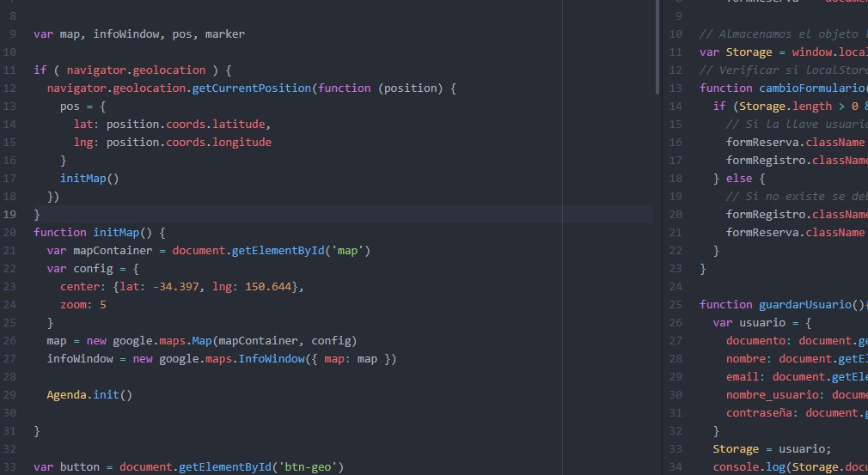Click '// Almacenamos el objeto' comment in right editor

pos(779,34)
